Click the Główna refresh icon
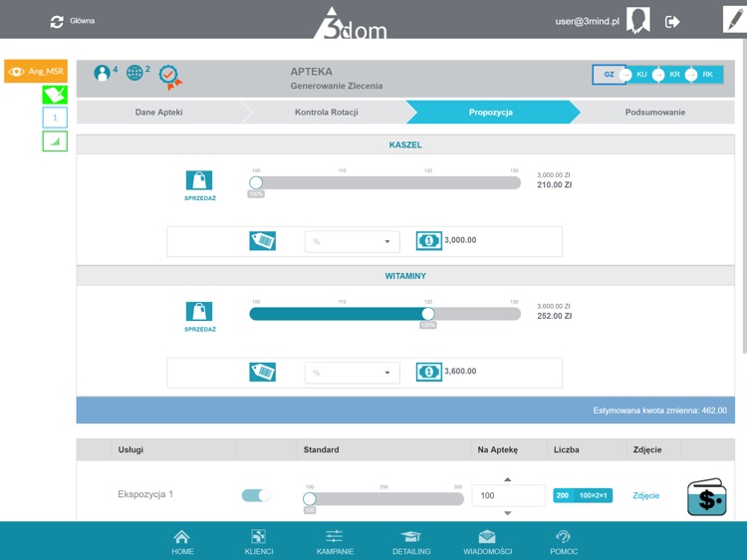Screen dimensions: 747x560 [57, 22]
